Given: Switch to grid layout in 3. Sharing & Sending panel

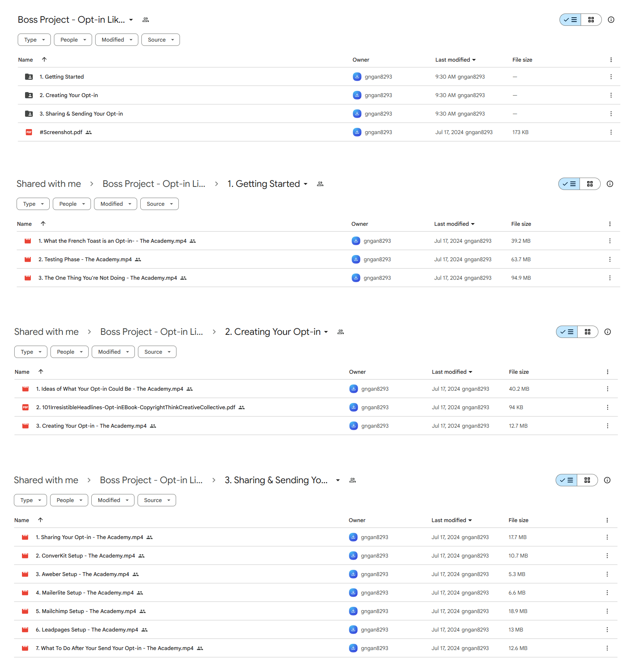Looking at the screenshot, I should [x=587, y=480].
